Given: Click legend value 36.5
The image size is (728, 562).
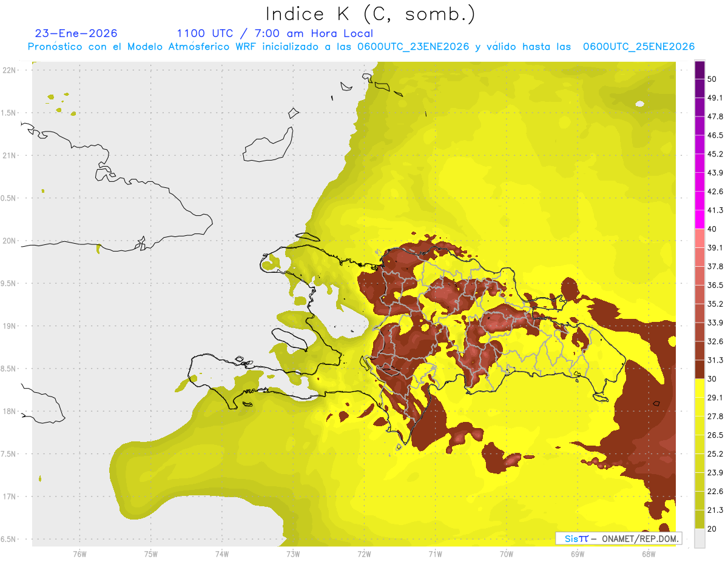Looking at the screenshot, I should tap(715, 285).
